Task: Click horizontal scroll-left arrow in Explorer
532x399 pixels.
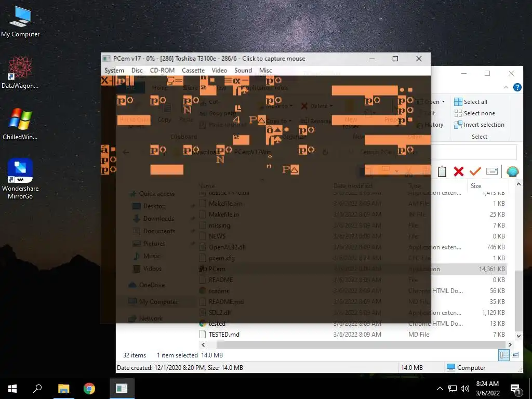Action: [x=203, y=344]
